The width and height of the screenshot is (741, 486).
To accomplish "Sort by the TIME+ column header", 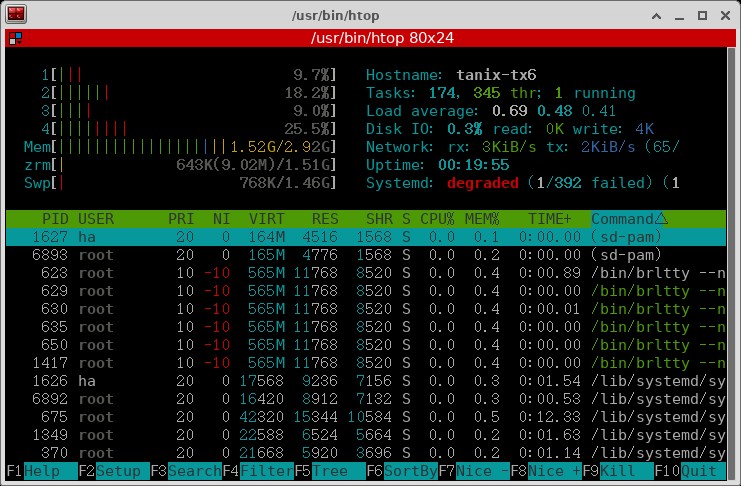I will 550,219.
